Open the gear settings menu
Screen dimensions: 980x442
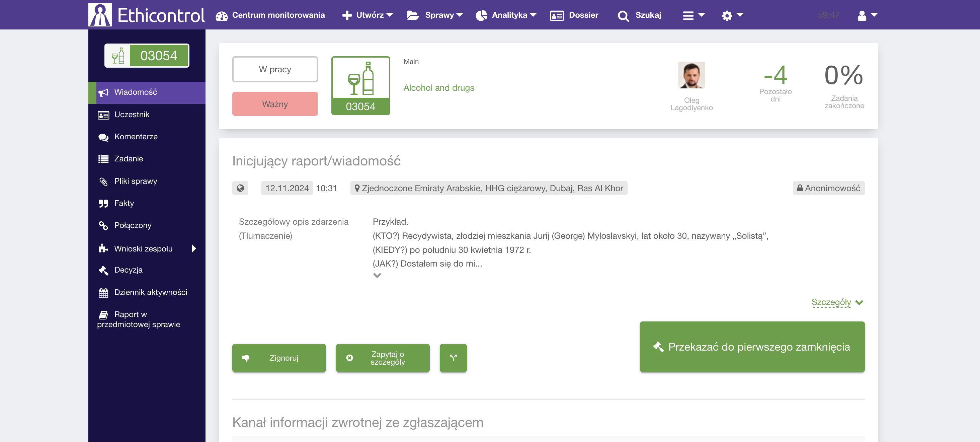[x=732, y=15]
